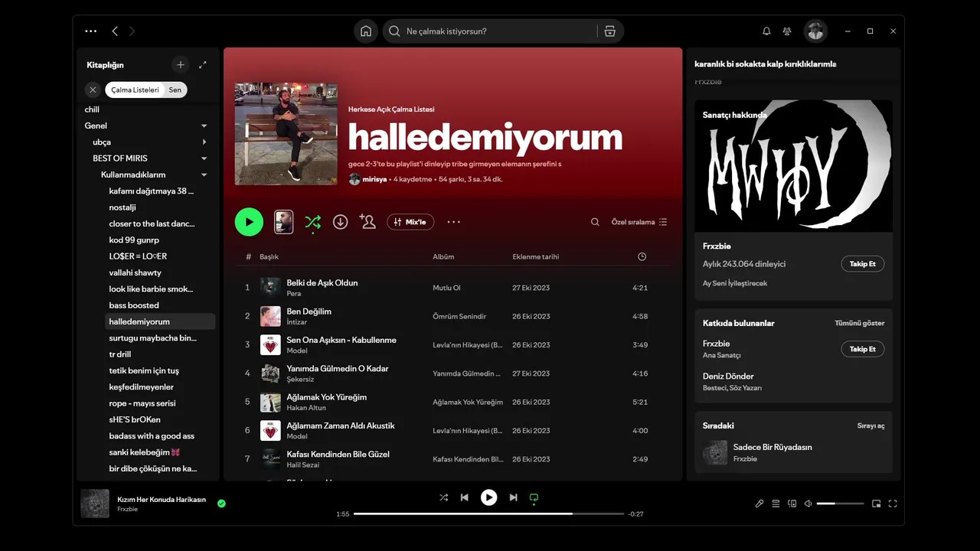Expand the library panel with arrows icon

(203, 65)
